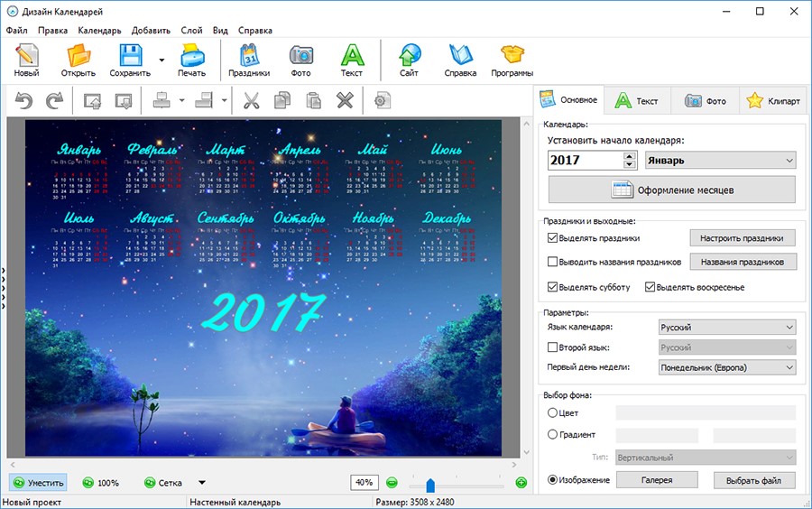Click the undo arrow icon

24,100
